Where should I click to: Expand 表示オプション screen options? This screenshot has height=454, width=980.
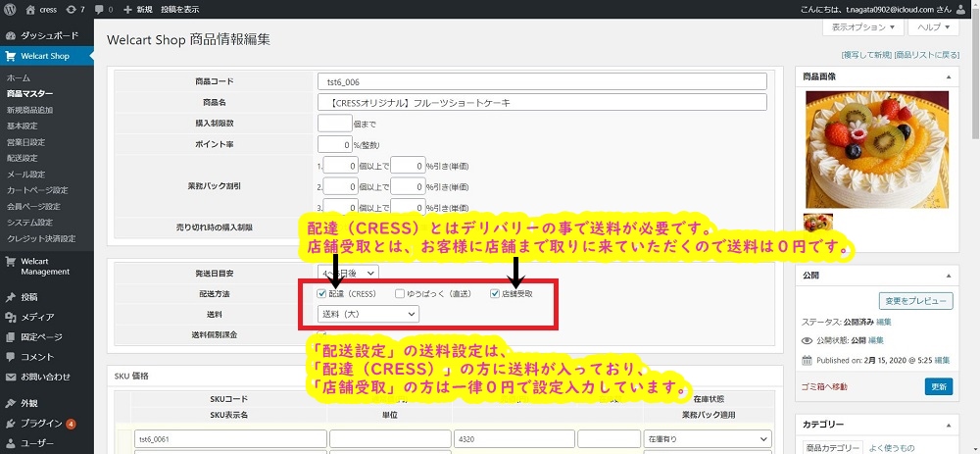863,27
